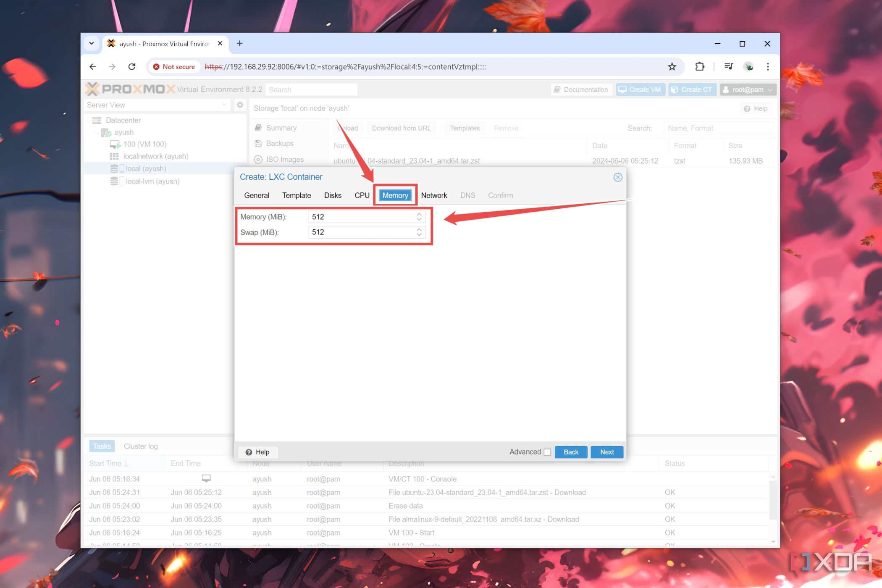882x588 pixels.
Task: Click the Datacenter tree item icon
Action: (98, 119)
